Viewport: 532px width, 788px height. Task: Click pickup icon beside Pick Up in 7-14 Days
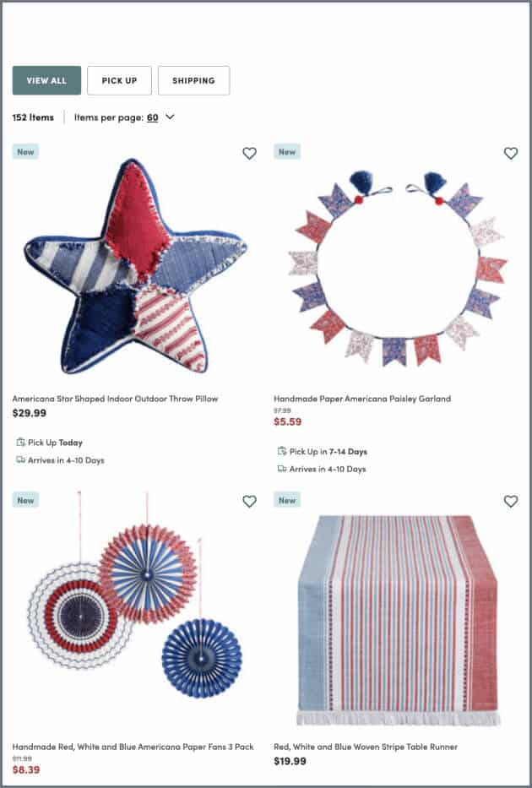282,451
